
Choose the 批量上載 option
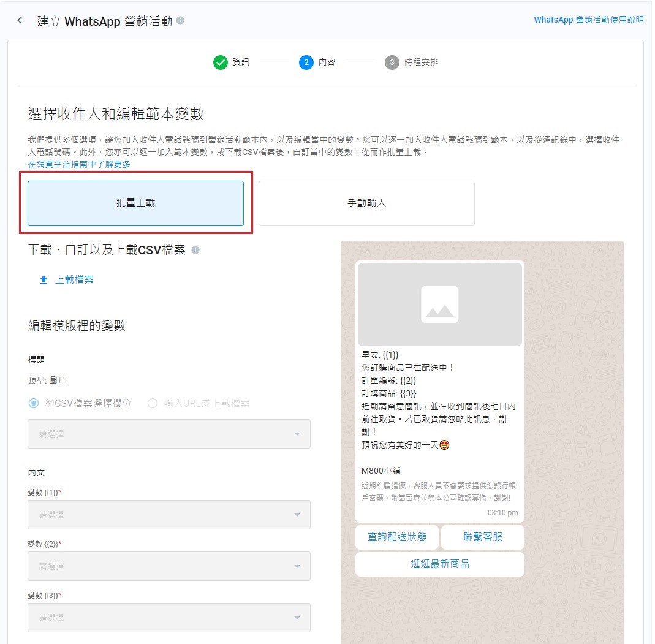pyautogui.click(x=136, y=203)
